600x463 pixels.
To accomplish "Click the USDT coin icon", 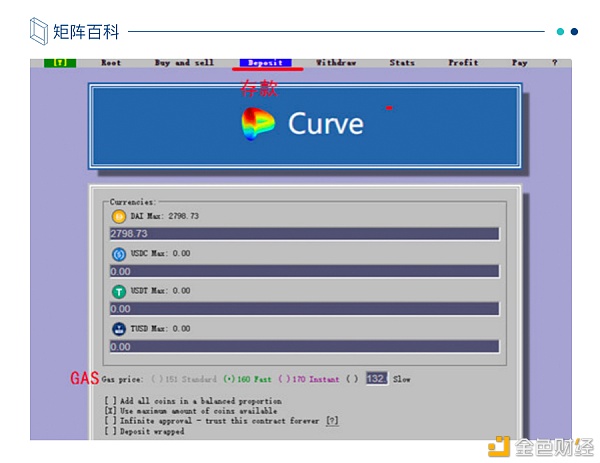I will click(x=119, y=292).
